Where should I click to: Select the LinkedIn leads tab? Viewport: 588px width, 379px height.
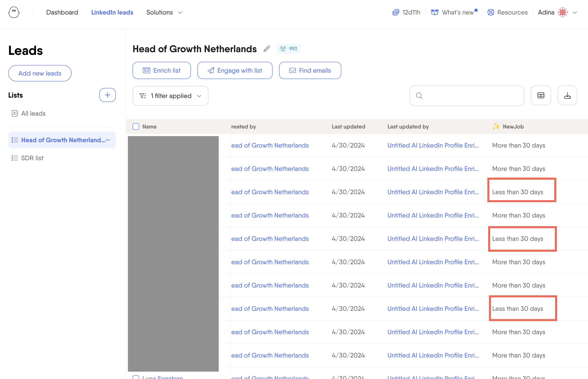[x=112, y=12]
